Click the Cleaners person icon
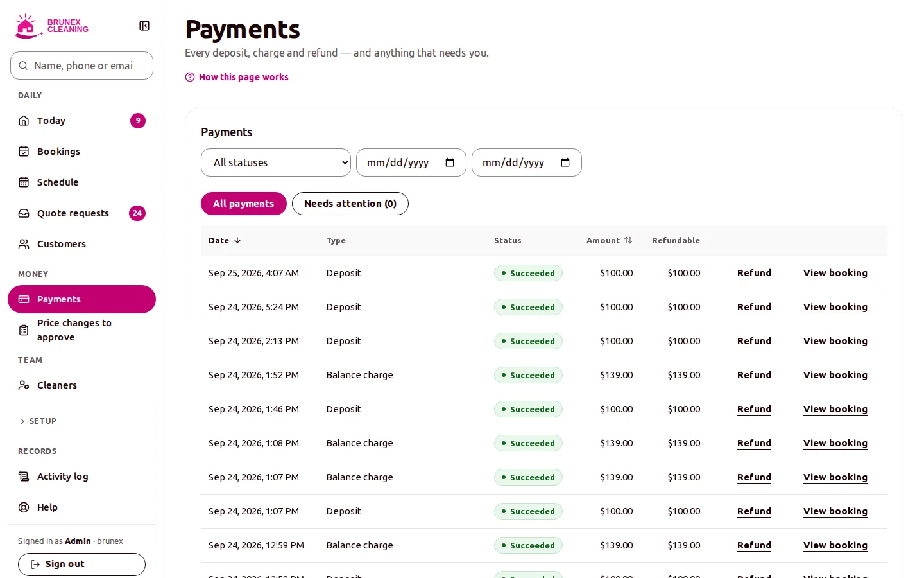The height and width of the screenshot is (578, 924). click(x=24, y=385)
